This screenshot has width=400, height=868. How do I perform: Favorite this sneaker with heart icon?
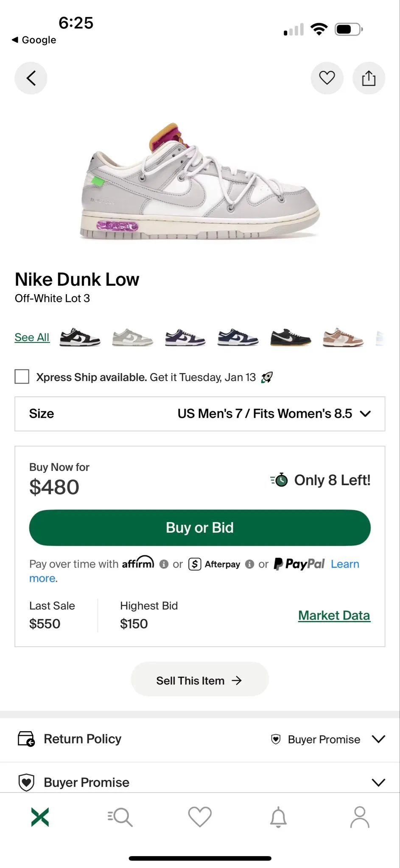327,78
